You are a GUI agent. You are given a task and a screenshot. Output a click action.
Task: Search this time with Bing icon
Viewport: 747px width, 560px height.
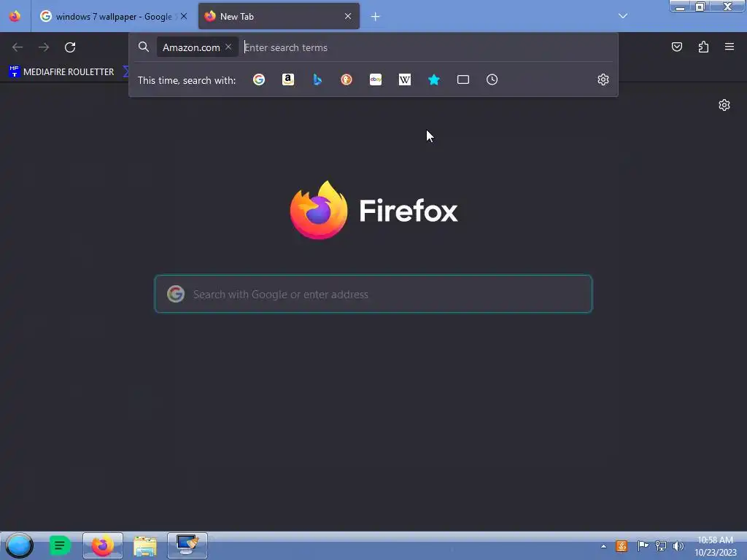317,79
